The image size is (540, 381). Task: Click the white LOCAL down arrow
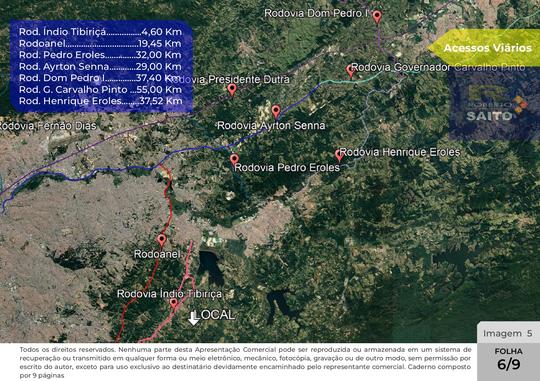pos(194,319)
